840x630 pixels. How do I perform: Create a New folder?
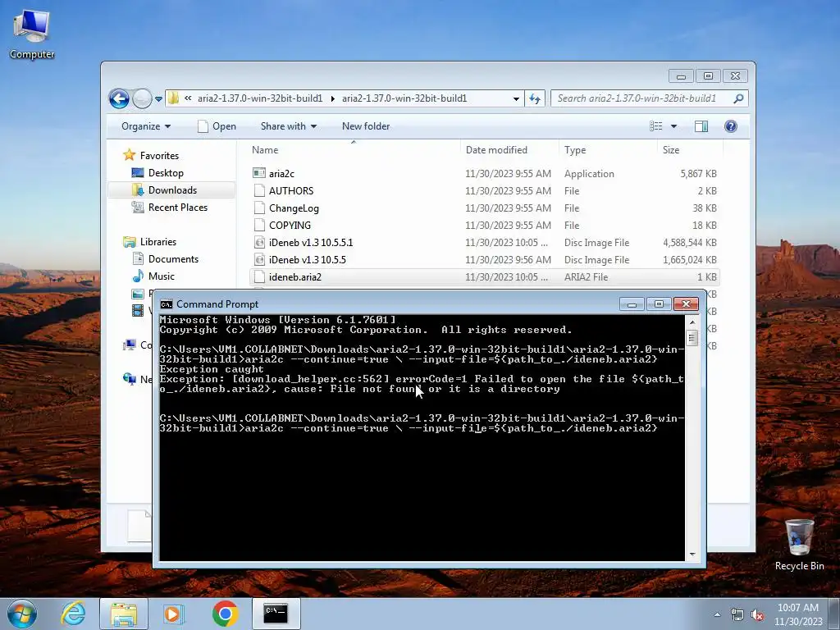coord(366,126)
